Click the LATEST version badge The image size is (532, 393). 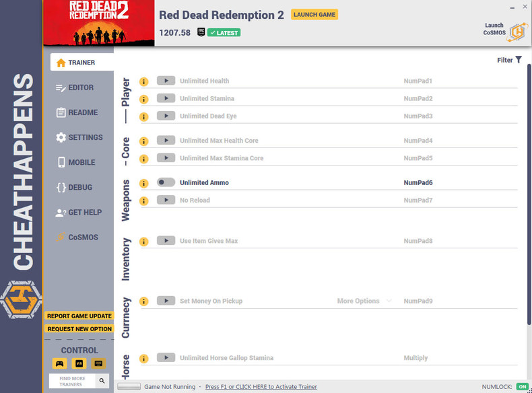pyautogui.click(x=224, y=33)
